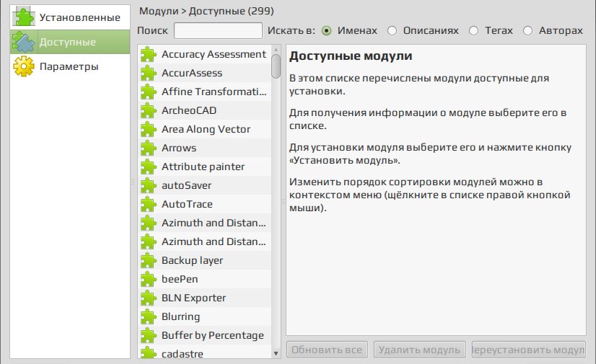Open the Параметры settings tab

(x=70, y=66)
